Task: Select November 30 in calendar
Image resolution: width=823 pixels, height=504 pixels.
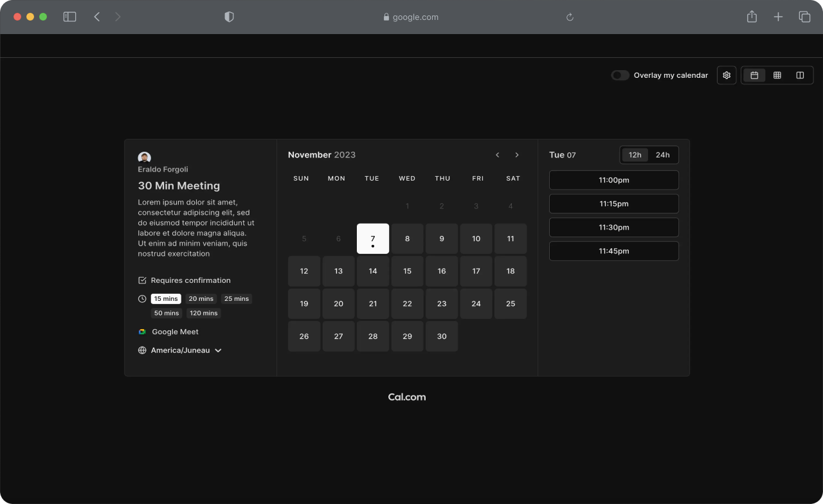Action: (x=442, y=336)
